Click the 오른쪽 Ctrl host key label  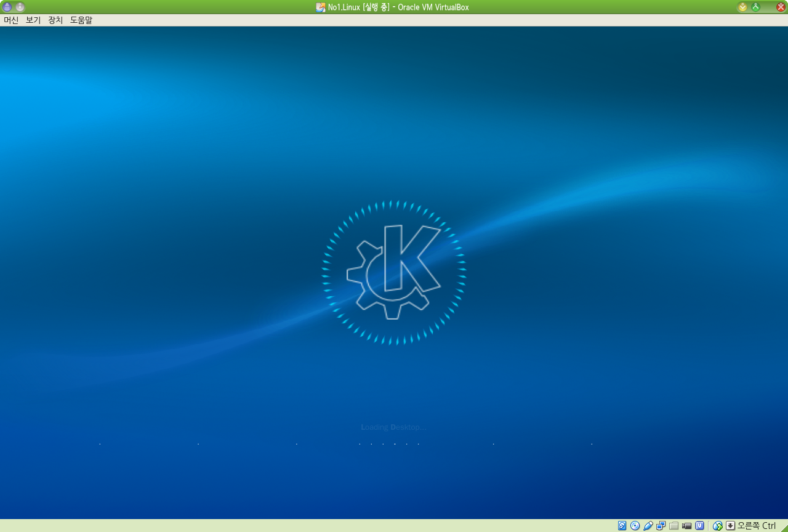pos(757,526)
